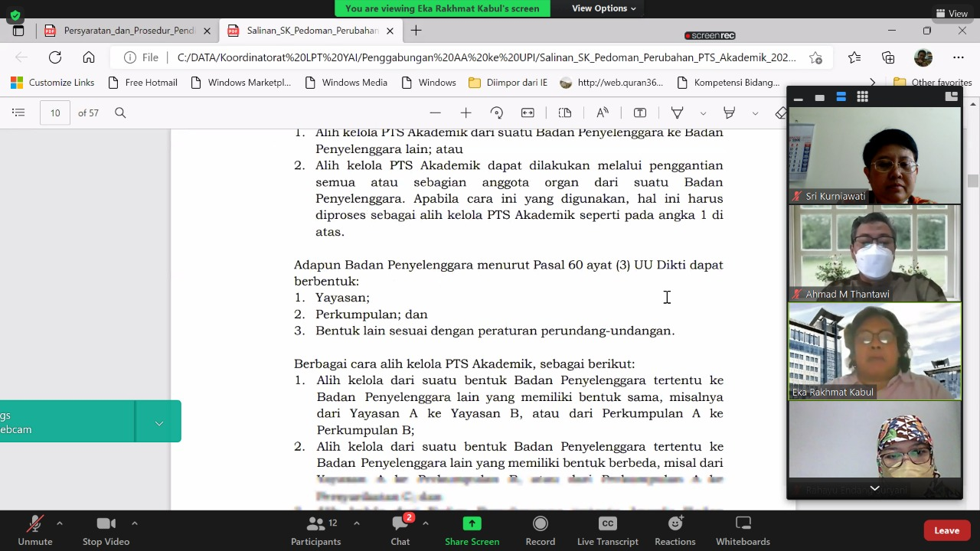Close the Persyaratan_dan_Prosedur tab
Screen dimensions: 980x551
[x=207, y=31]
